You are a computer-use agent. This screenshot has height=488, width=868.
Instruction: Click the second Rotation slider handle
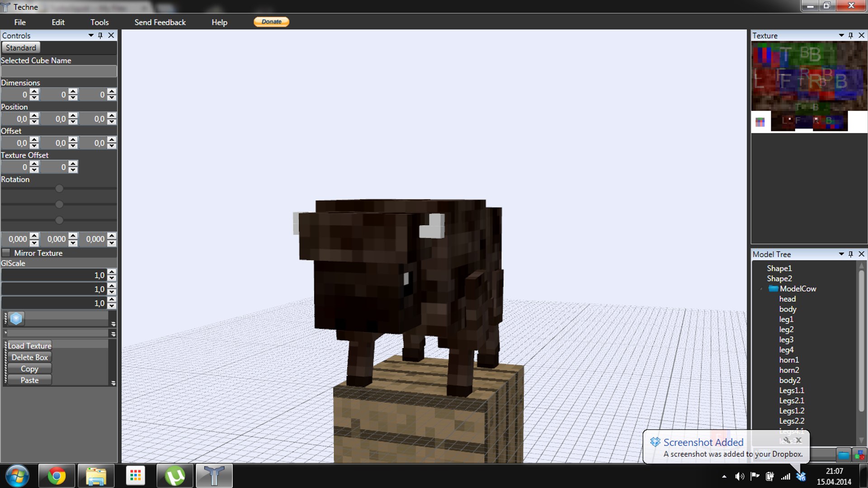(59, 204)
